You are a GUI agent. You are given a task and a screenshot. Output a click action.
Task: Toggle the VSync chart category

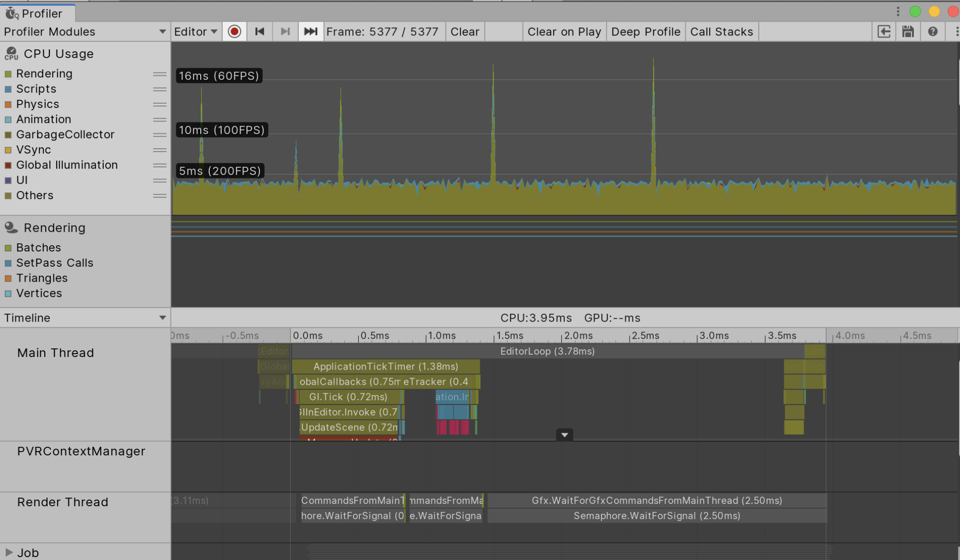(8, 150)
